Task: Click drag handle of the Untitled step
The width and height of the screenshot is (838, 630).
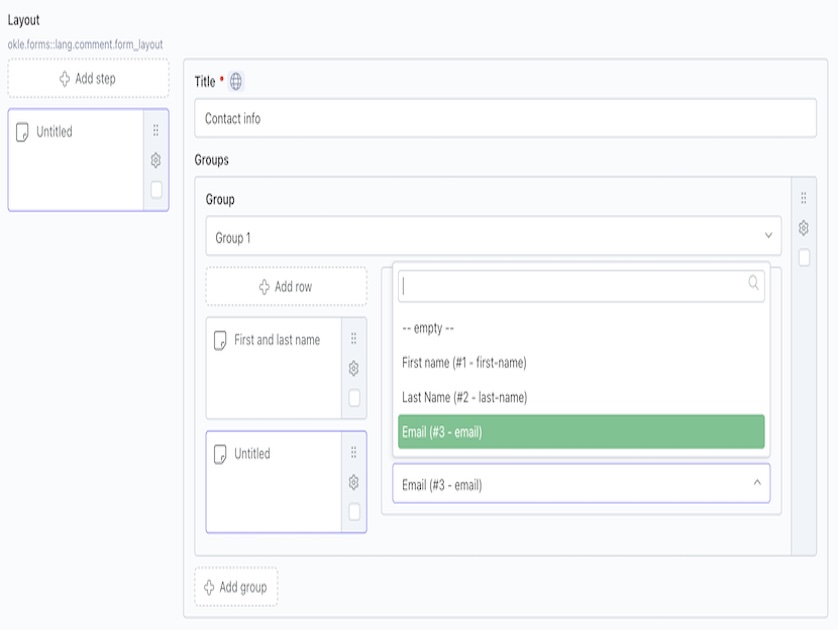Action: (x=156, y=131)
